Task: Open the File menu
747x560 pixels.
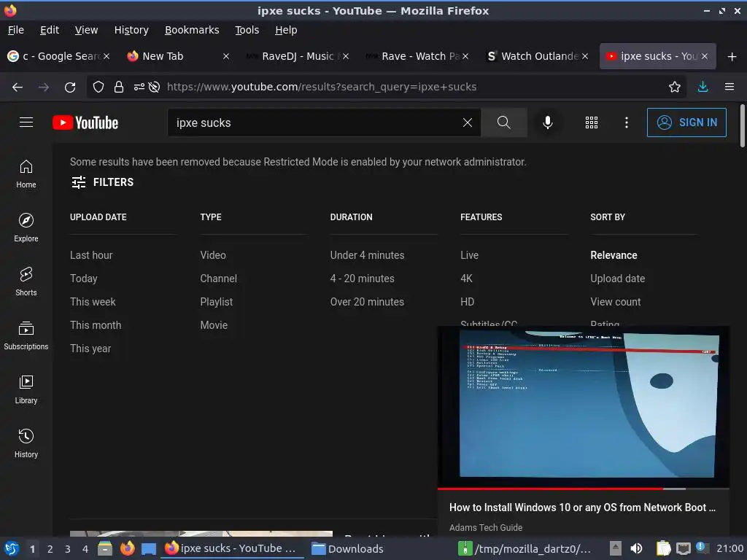Action: point(16,30)
